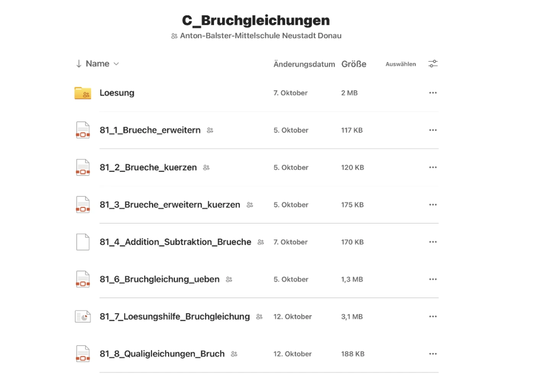Open the Loesung folder icon
This screenshot has height=392, width=550.
pos(82,93)
